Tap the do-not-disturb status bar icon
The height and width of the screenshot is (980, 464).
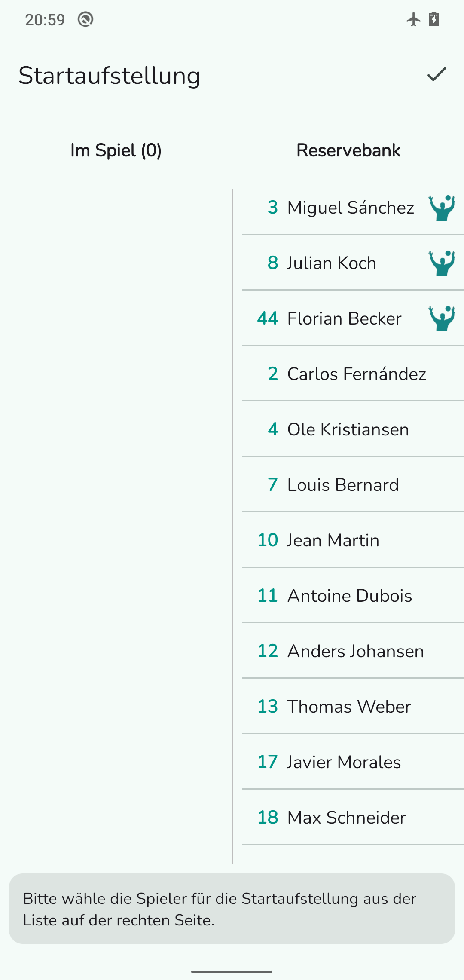point(85,19)
